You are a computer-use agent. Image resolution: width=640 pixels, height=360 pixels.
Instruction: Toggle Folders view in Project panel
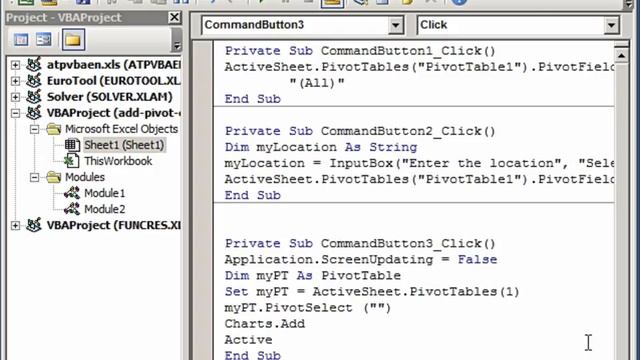73,40
